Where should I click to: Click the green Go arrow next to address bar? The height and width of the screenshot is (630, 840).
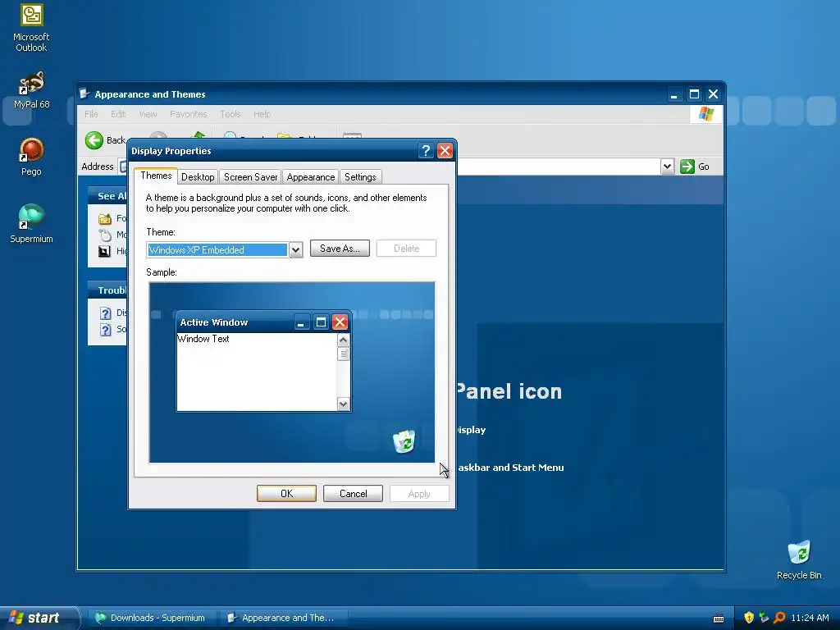(x=687, y=167)
